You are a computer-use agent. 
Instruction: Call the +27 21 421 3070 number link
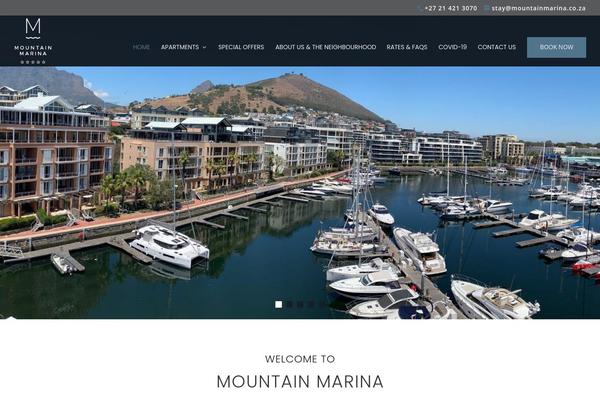(x=451, y=8)
